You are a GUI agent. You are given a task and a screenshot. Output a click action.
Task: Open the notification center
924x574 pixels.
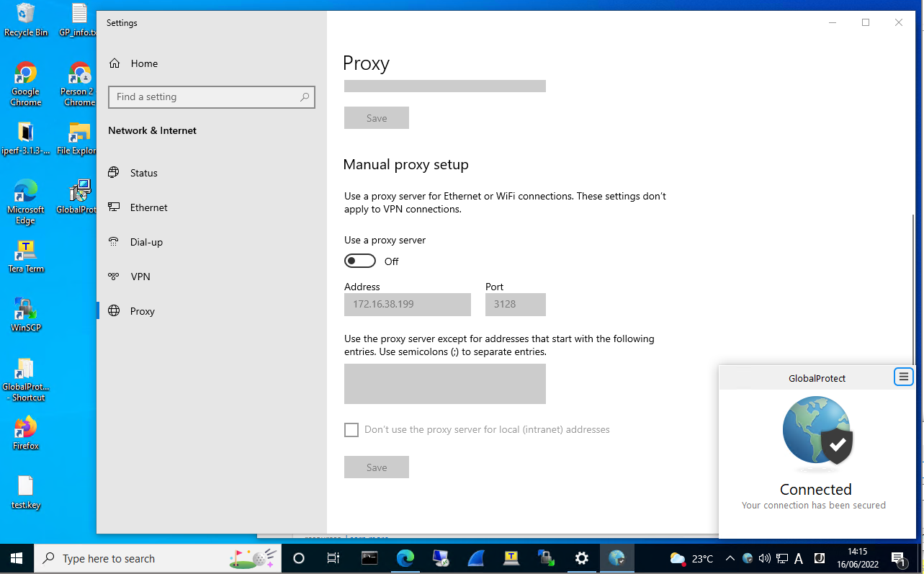[x=899, y=558]
